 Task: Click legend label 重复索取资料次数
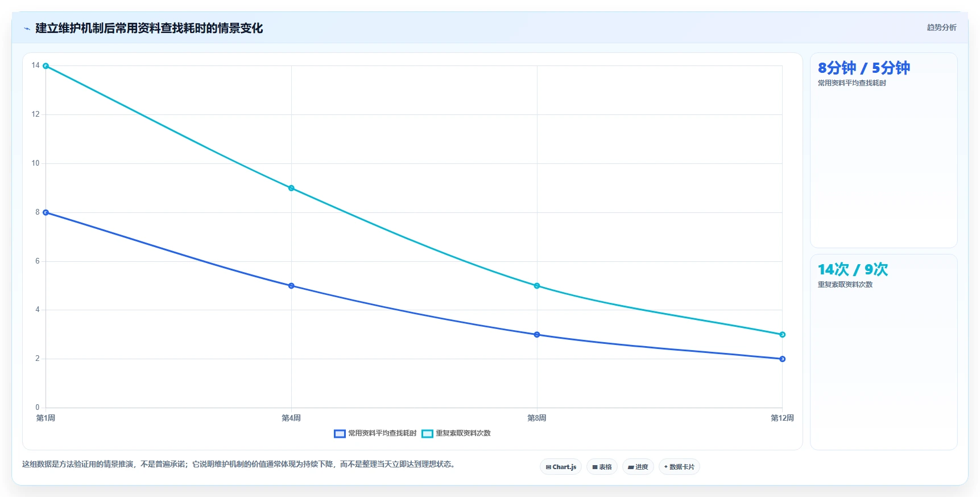tap(463, 433)
